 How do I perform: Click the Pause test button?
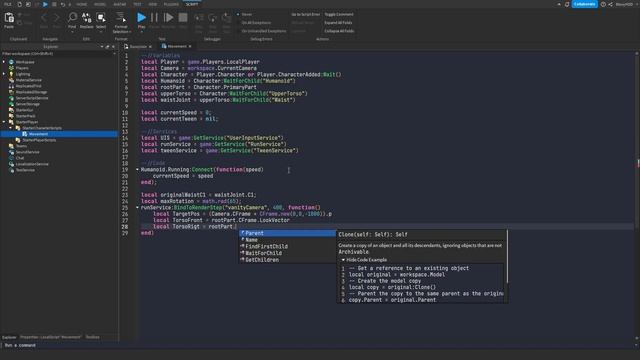pyautogui.click(x=154, y=18)
